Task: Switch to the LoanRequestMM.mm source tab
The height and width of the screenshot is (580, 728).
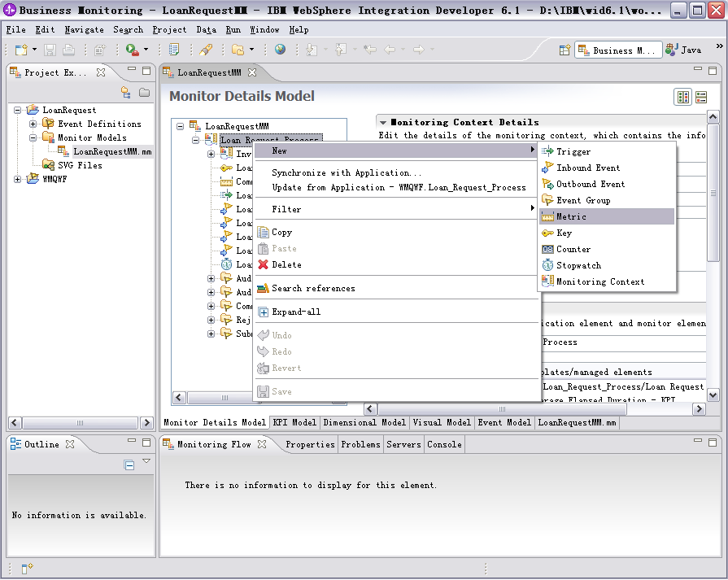Action: pyautogui.click(x=577, y=422)
